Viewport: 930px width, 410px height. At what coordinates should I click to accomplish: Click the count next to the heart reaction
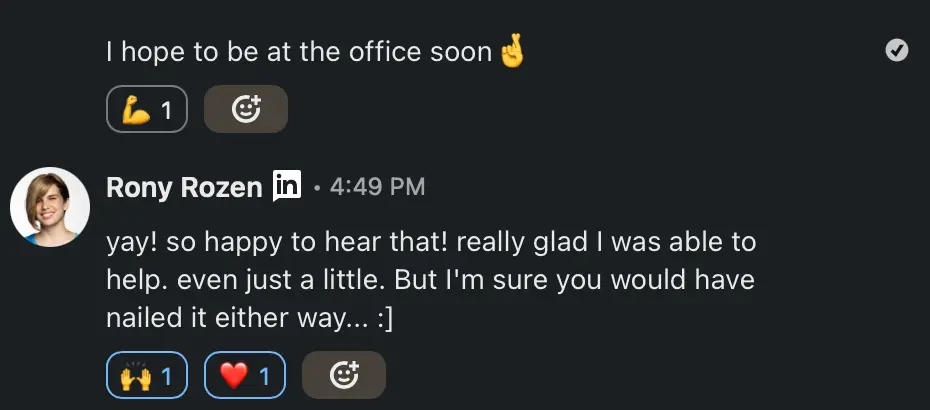265,377
